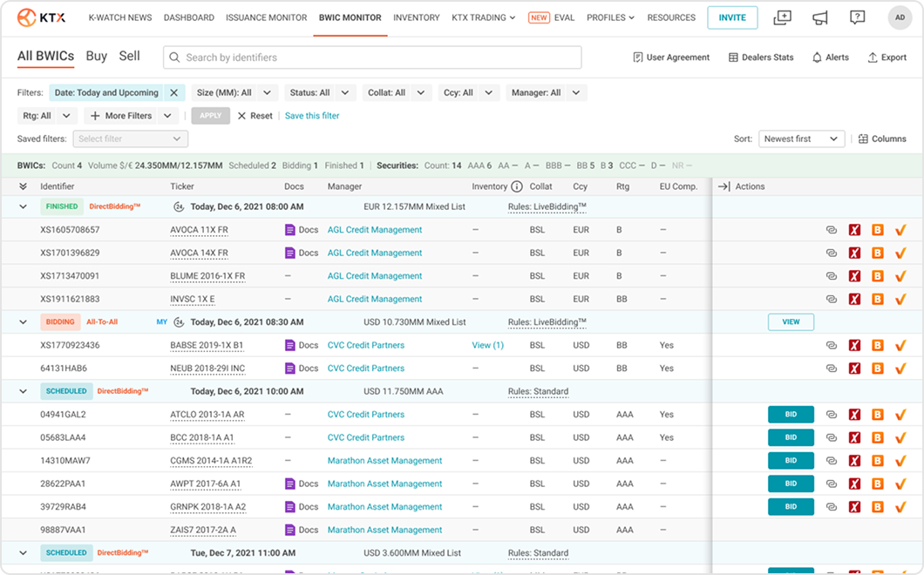Screen dimensions: 924x575
Task: Open the Sort Newest first dropdown
Action: (800, 139)
